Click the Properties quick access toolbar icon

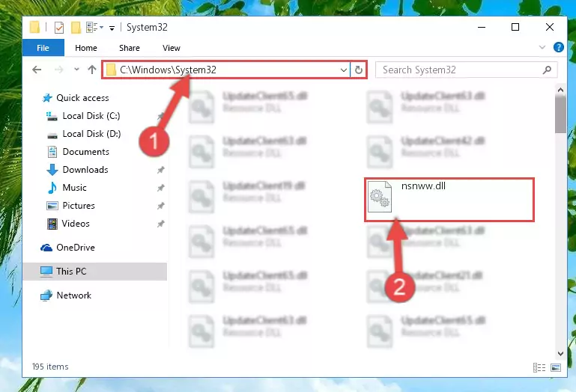[x=58, y=27]
